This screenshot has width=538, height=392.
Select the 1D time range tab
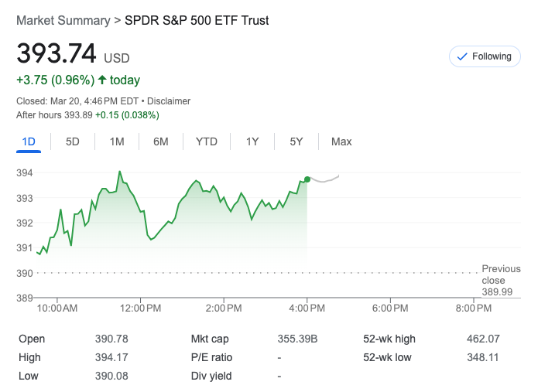[x=29, y=141]
